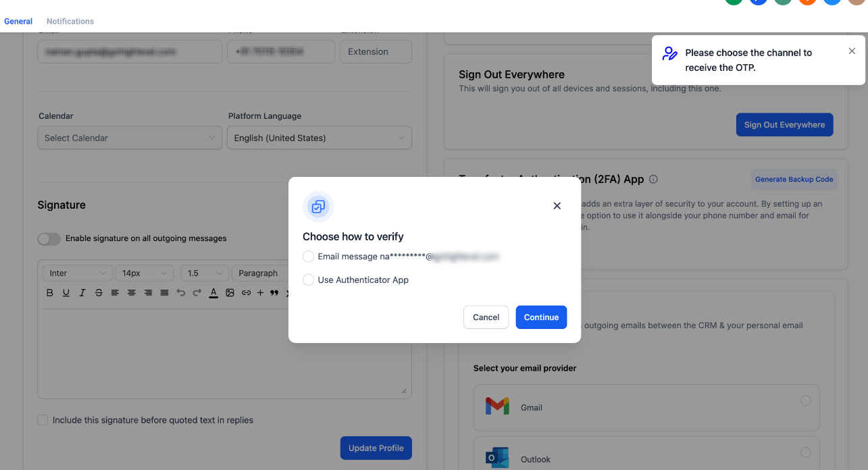Choose Use Authenticator App radio option
Viewport: 868px width, 470px height.
[x=308, y=280]
